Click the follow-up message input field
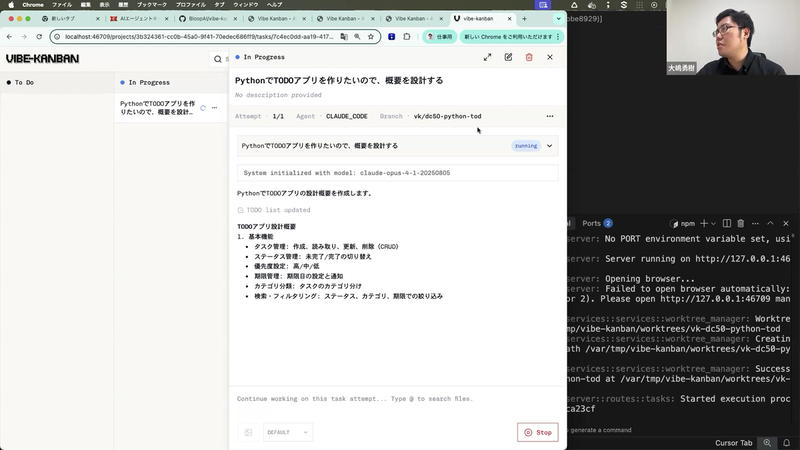Screen dimensions: 800x450 tap(398, 399)
